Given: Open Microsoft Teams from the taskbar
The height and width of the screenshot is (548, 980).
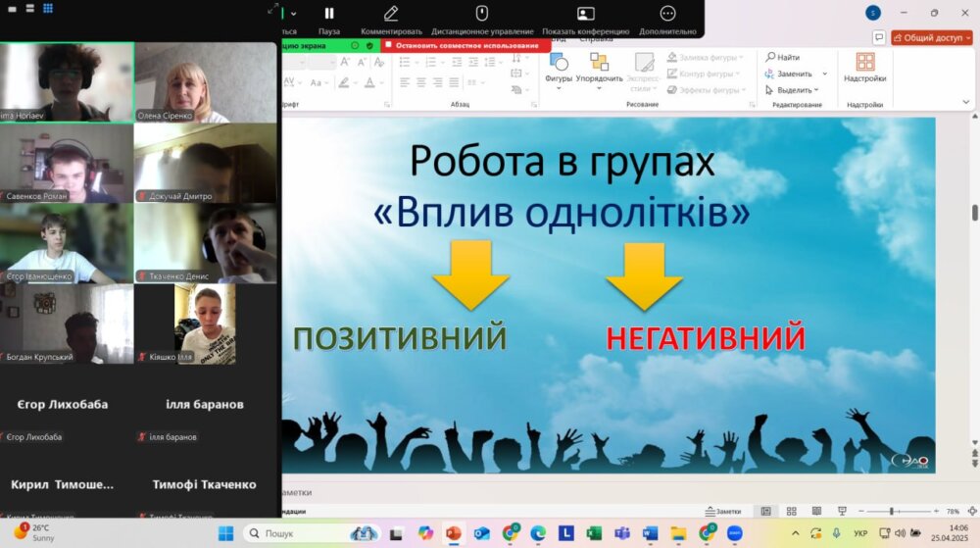Looking at the screenshot, I should (622, 533).
